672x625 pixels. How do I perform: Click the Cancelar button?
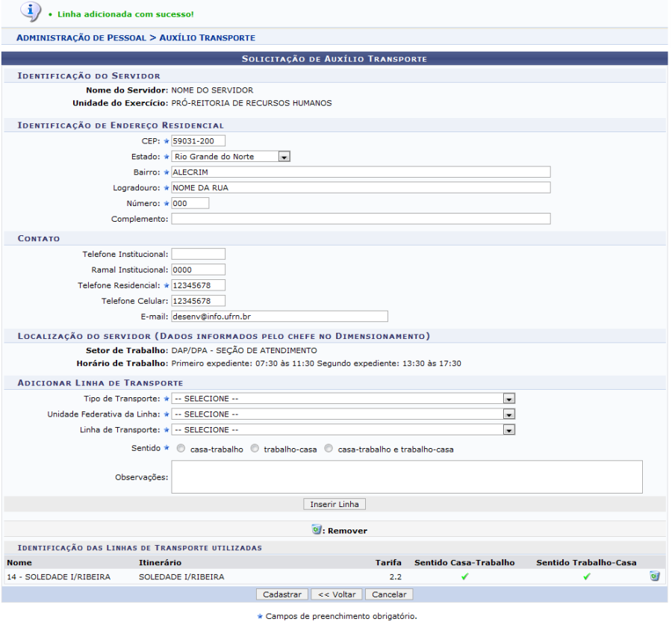pyautogui.click(x=389, y=594)
